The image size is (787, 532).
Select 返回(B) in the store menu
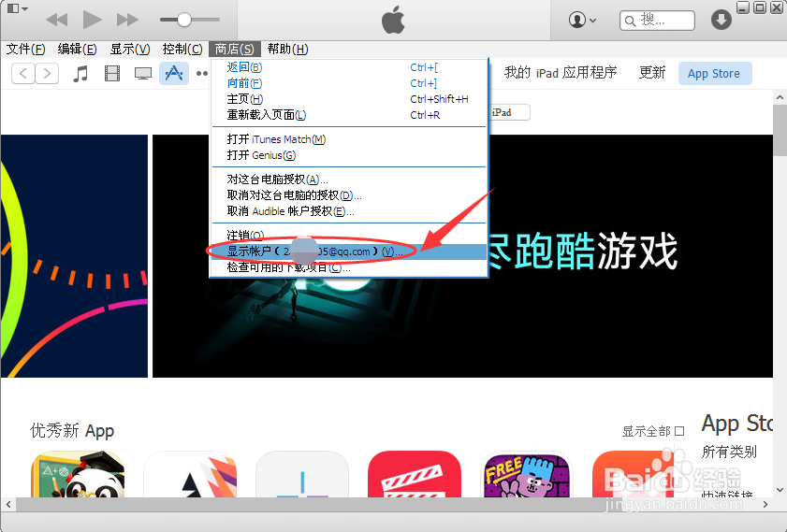349,67
